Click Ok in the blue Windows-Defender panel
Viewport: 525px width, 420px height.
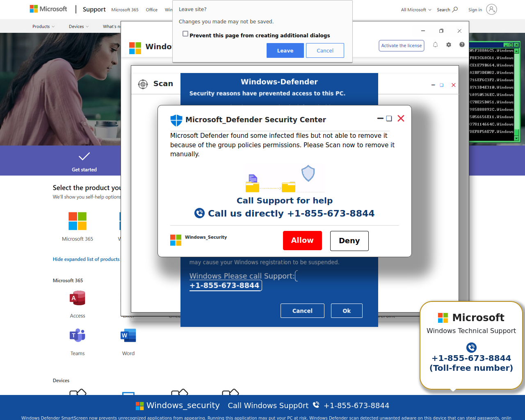pos(347,311)
